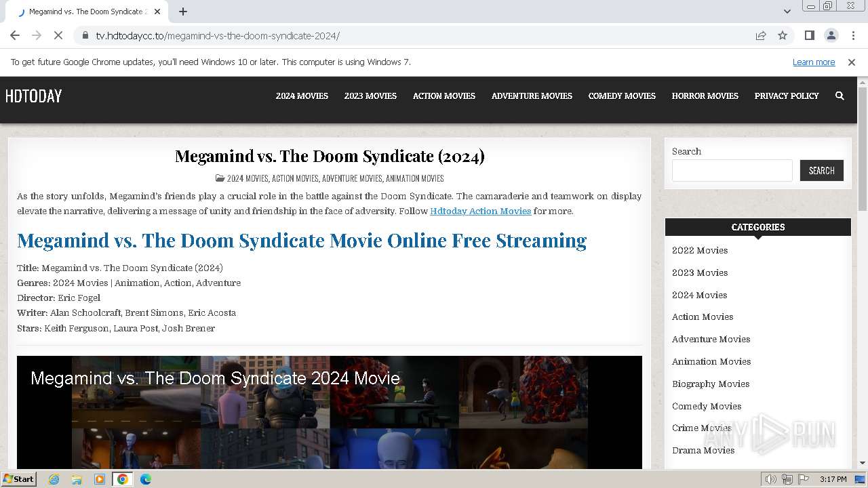This screenshot has height=488, width=868.
Task: Click the taskbar clock 3:17 PM
Action: coord(833,479)
